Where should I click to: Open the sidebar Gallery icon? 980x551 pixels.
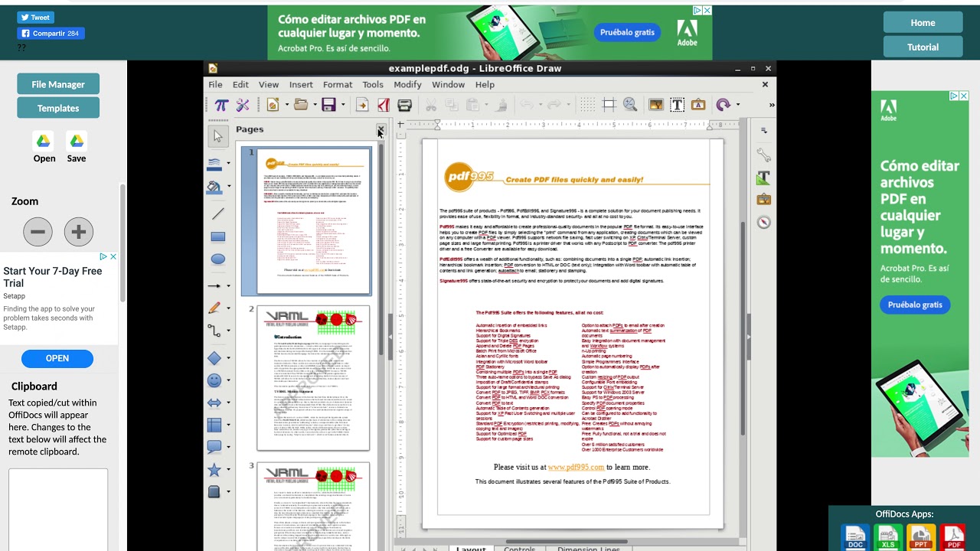click(763, 200)
